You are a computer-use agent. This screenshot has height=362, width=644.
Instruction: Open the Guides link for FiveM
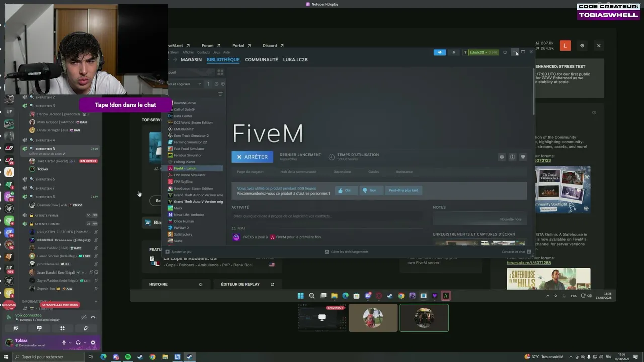[373, 172]
